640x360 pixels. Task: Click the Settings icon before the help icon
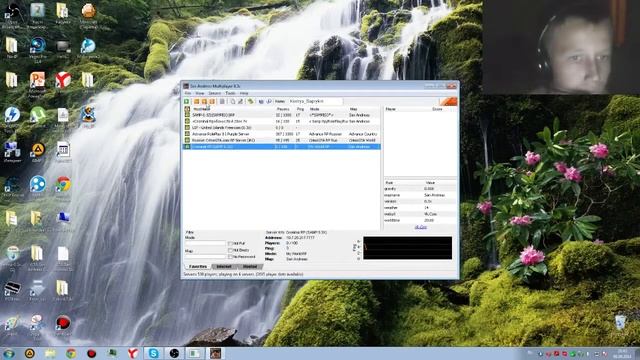pyautogui.click(x=261, y=101)
